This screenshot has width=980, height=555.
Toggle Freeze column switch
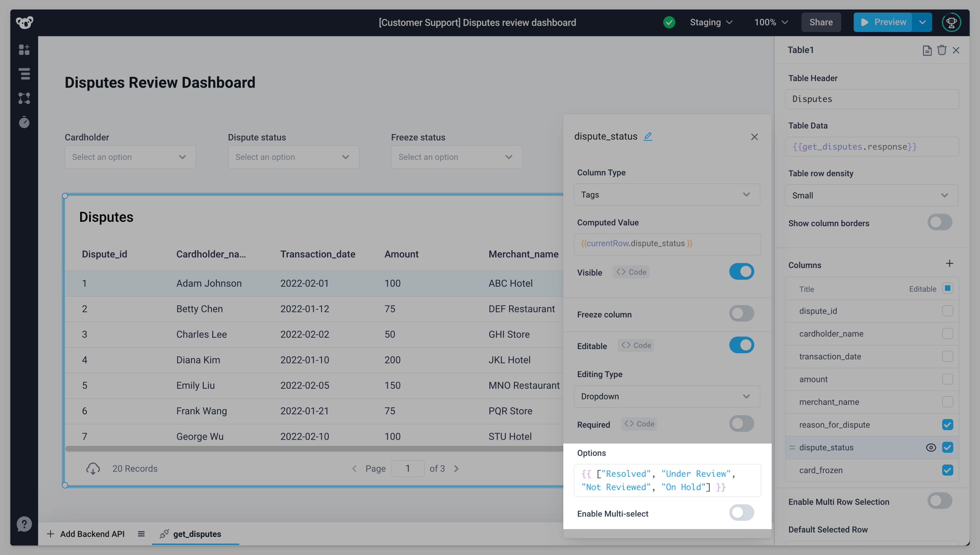pyautogui.click(x=741, y=314)
